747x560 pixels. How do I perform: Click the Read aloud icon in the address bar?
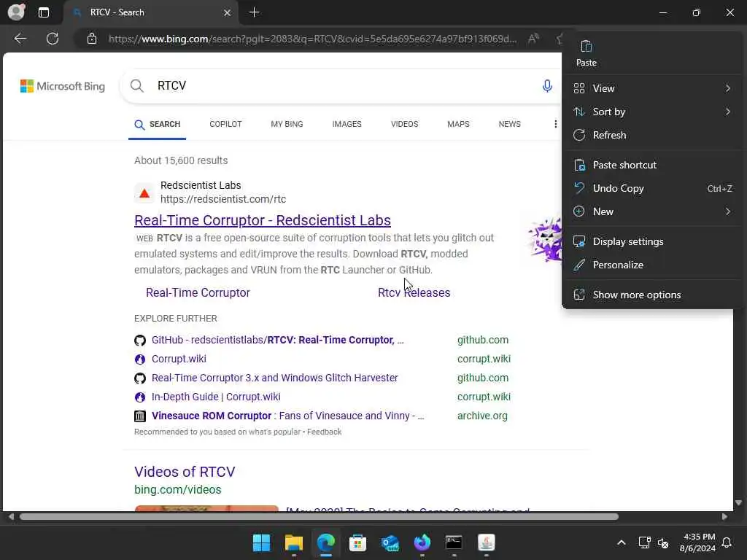click(x=533, y=39)
